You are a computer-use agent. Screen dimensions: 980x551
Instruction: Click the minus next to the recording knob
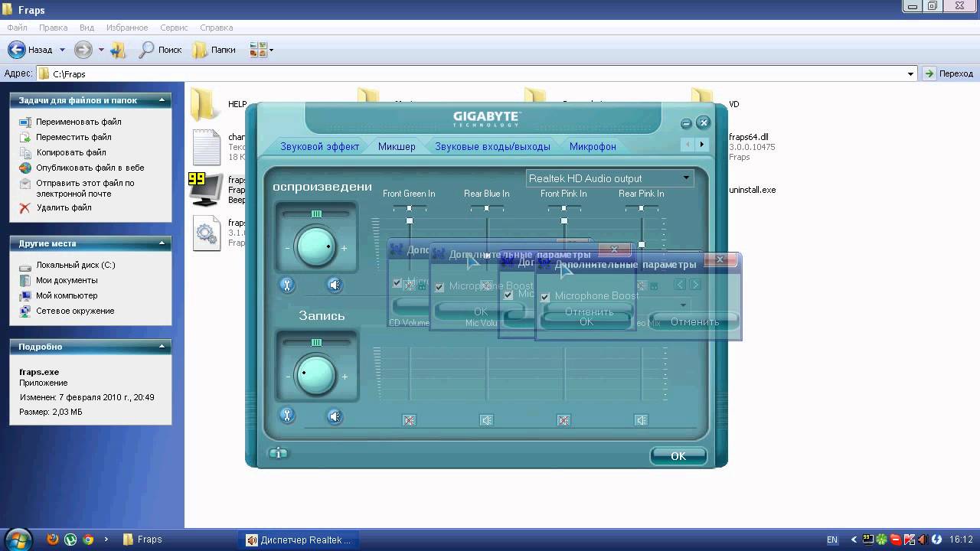(288, 377)
